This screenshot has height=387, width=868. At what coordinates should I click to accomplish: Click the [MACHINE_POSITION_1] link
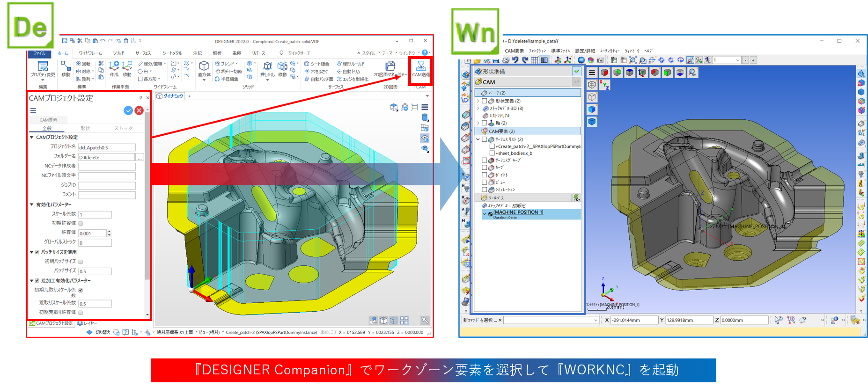[x=518, y=212]
